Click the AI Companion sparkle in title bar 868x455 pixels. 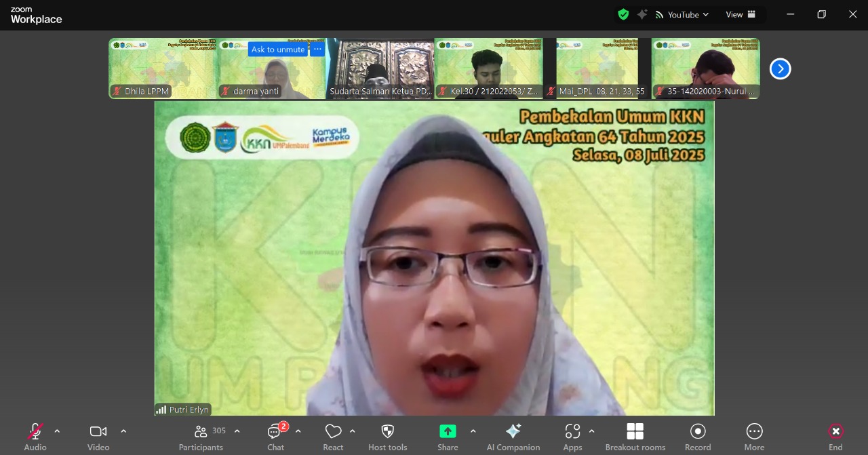point(642,14)
